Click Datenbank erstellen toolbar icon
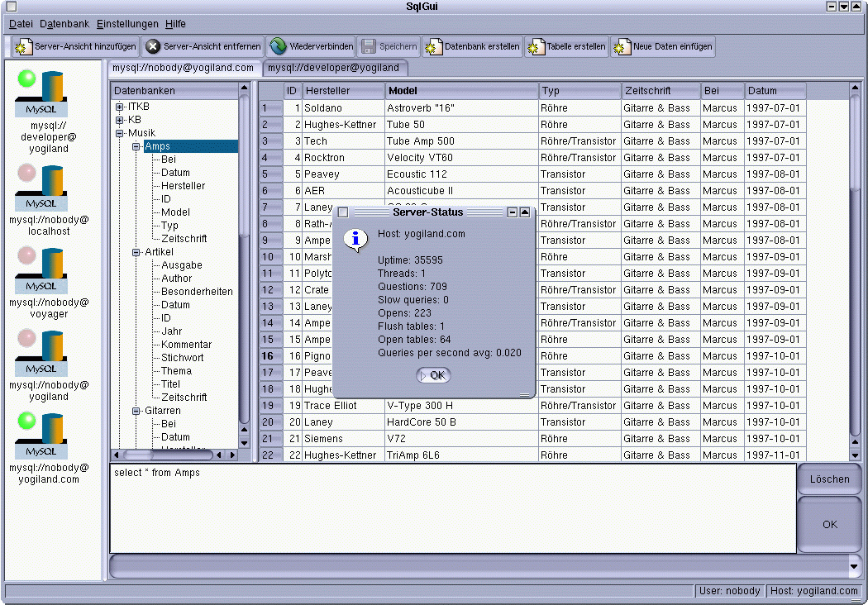868x605 pixels. click(433, 47)
